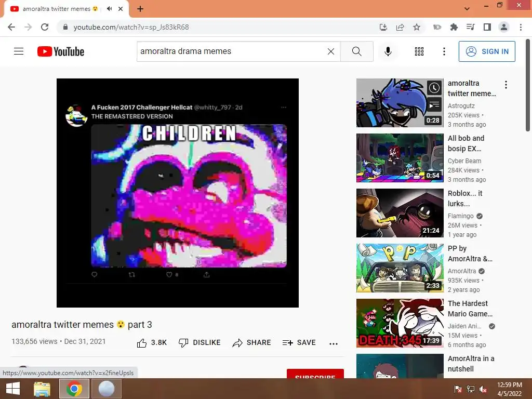Image resolution: width=532 pixels, height=399 pixels.
Task: Close the amoraltra twitter memes tab
Action: pos(121,9)
